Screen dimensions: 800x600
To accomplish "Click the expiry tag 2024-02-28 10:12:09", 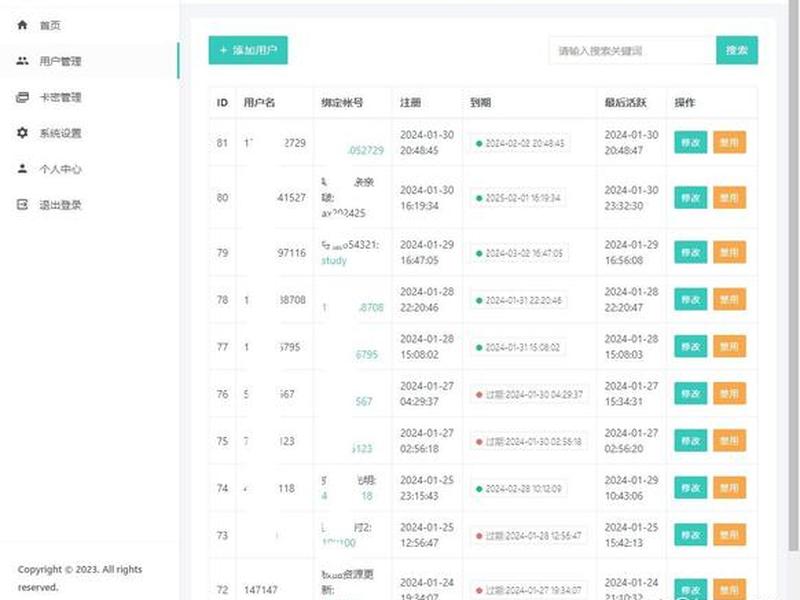I will [x=518, y=489].
